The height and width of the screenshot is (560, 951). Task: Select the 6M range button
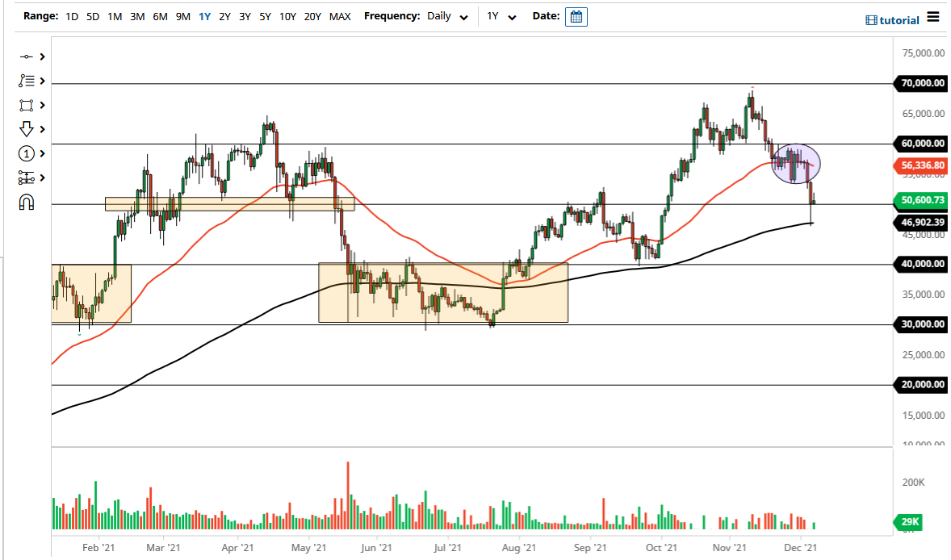pos(157,16)
